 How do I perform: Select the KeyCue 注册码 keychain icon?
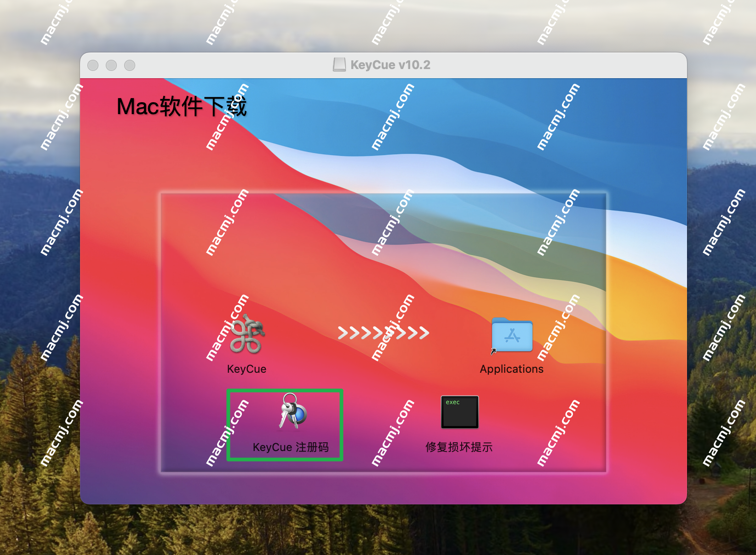[x=293, y=411]
